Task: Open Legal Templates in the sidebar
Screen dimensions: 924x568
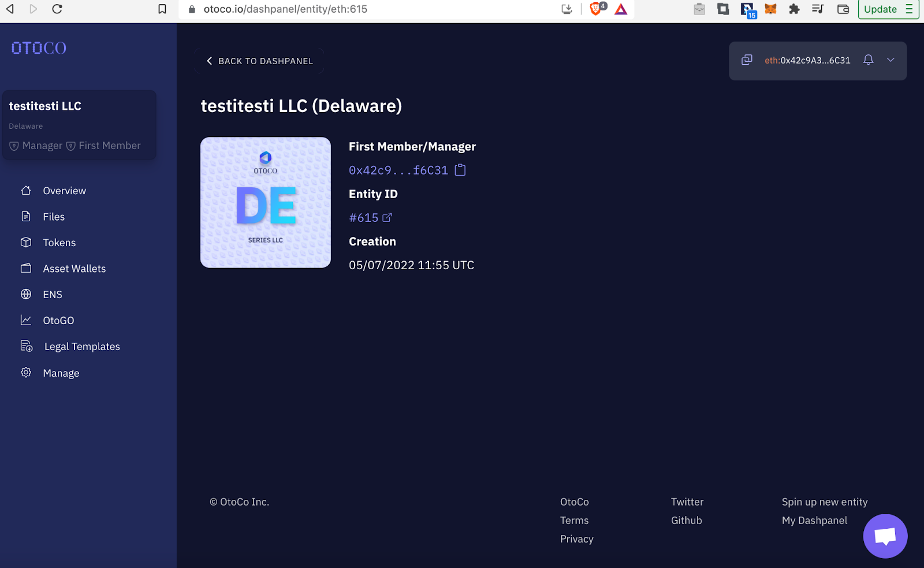Action: 82,347
